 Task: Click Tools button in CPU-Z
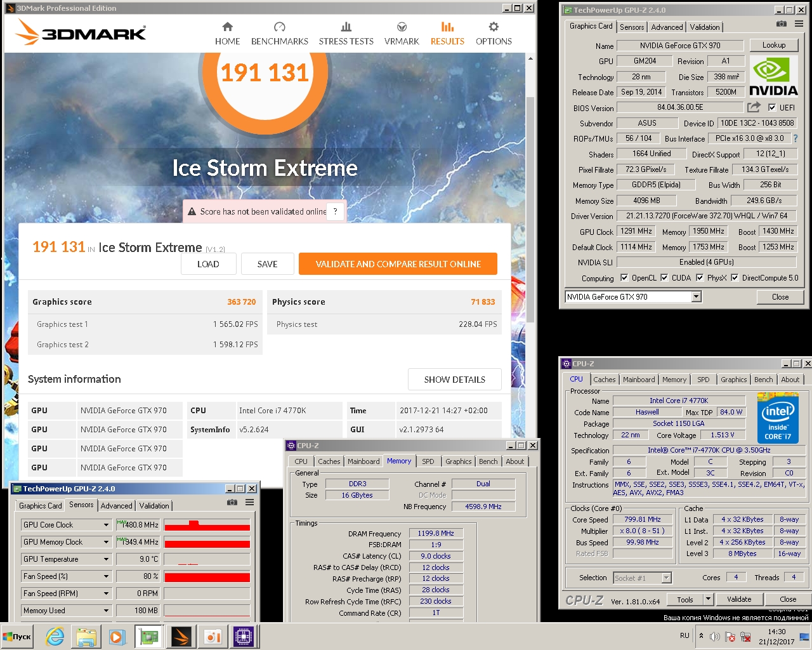tap(685, 599)
